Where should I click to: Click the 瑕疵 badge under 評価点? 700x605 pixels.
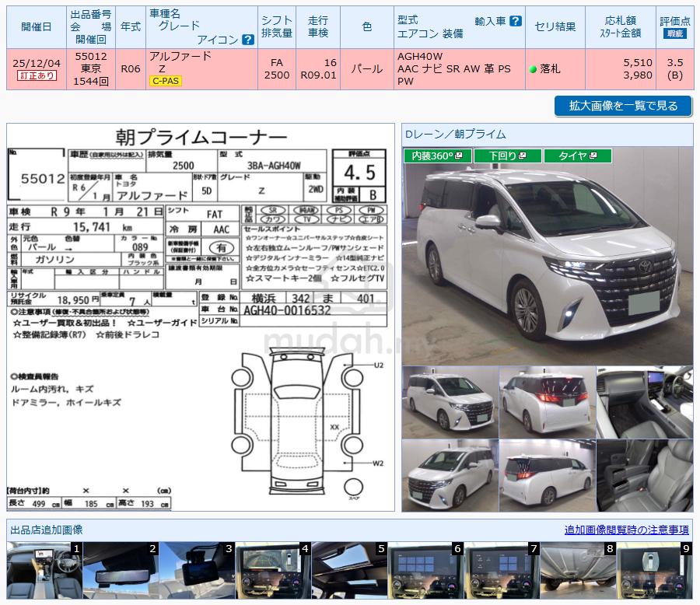(x=674, y=33)
